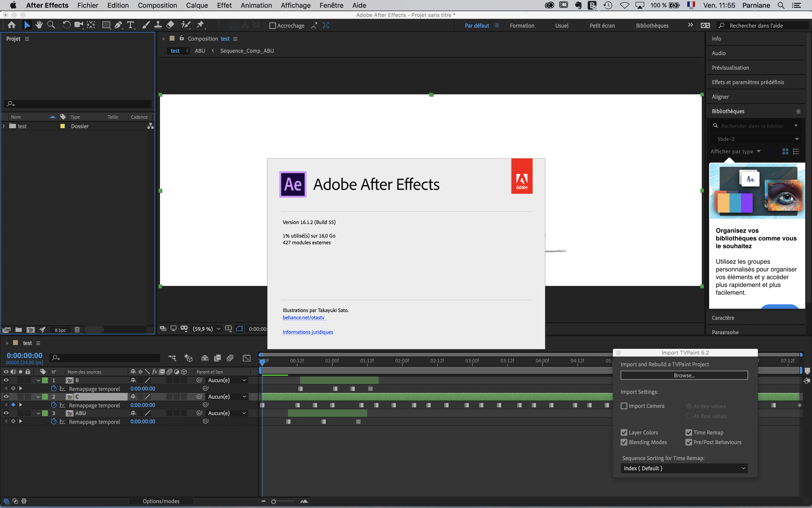
Task: Click the Remappage temporel stopwatch for layer B
Action: [54, 388]
